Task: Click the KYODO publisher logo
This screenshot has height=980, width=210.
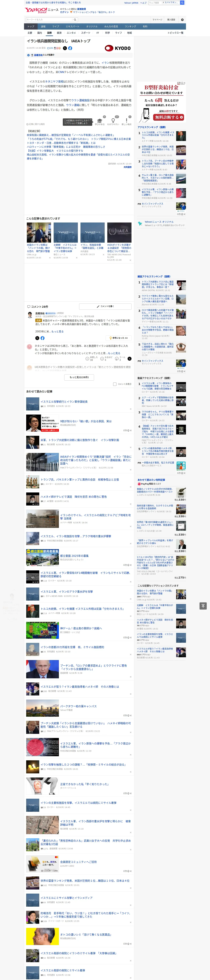Action: point(118,48)
